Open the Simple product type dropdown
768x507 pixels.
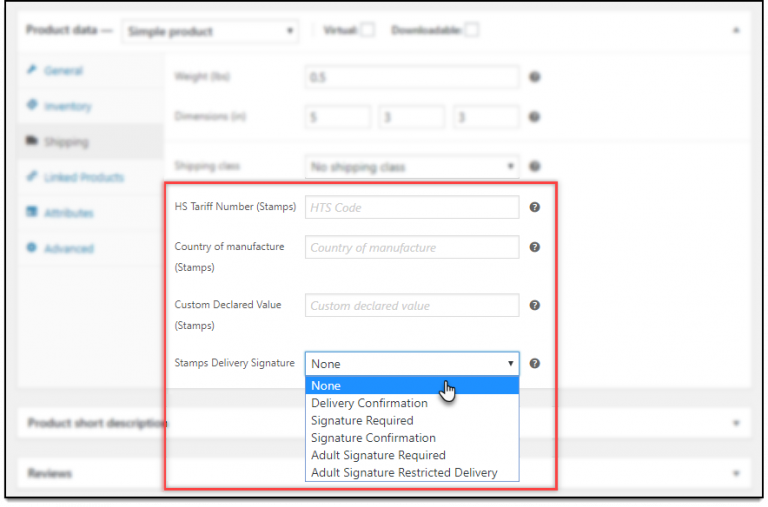pos(209,31)
